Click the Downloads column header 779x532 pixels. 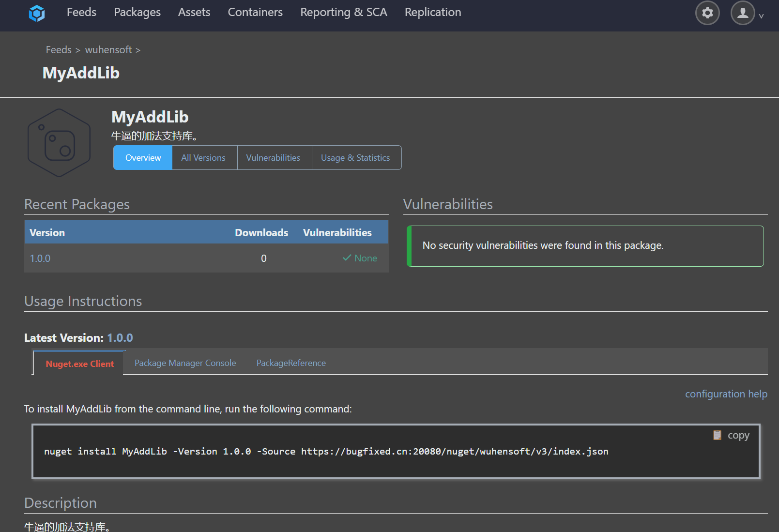click(261, 233)
